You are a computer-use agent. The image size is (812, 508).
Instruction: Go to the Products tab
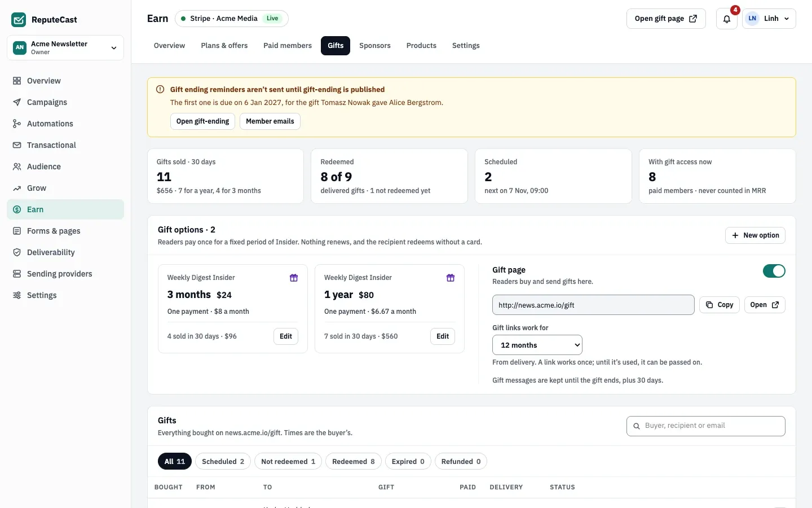(421, 46)
